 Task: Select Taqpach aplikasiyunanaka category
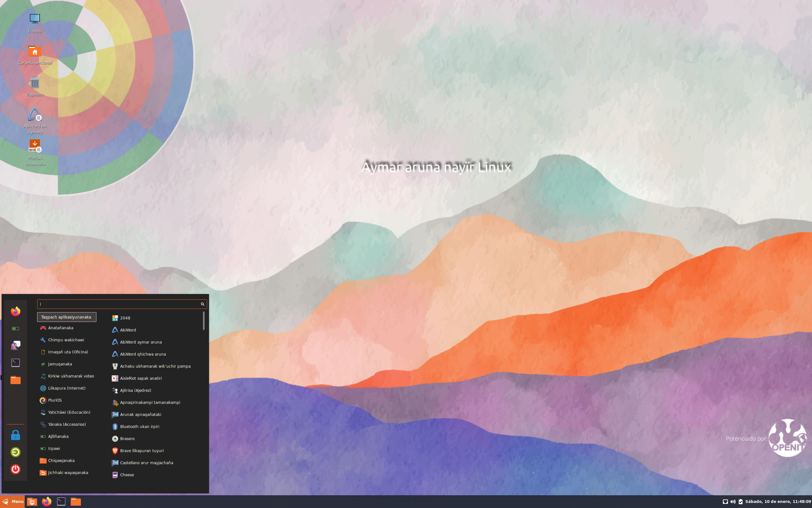66,317
